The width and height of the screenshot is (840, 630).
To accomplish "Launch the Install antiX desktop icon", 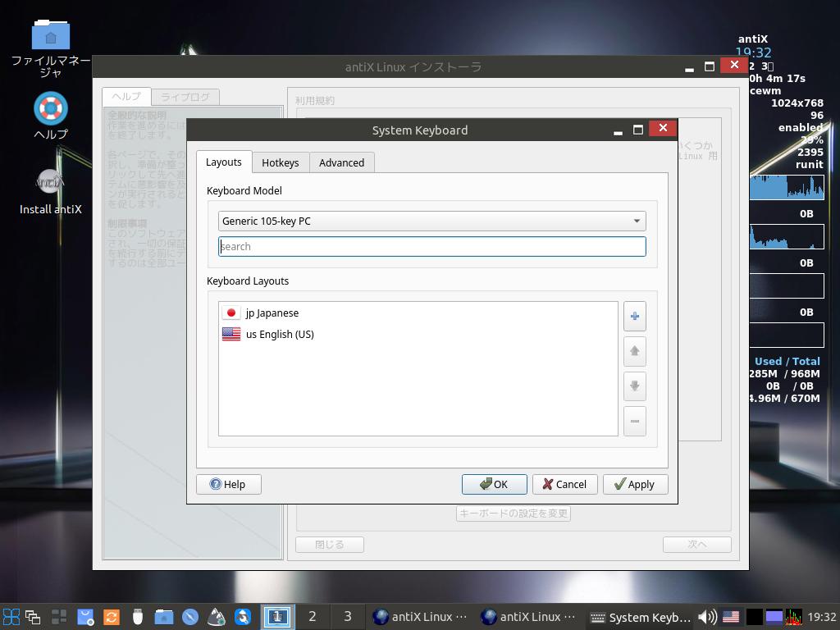I will pos(51,183).
